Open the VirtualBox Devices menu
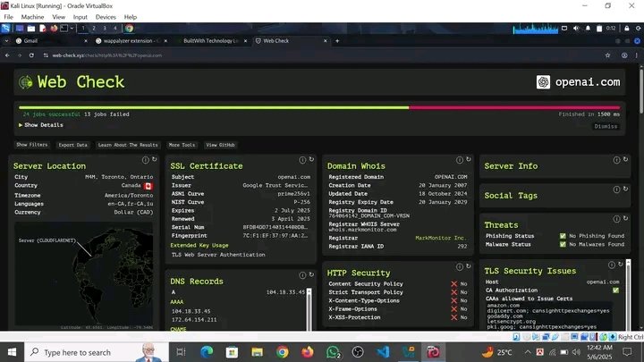Screen dimensions: 644x362 pos(106,17)
